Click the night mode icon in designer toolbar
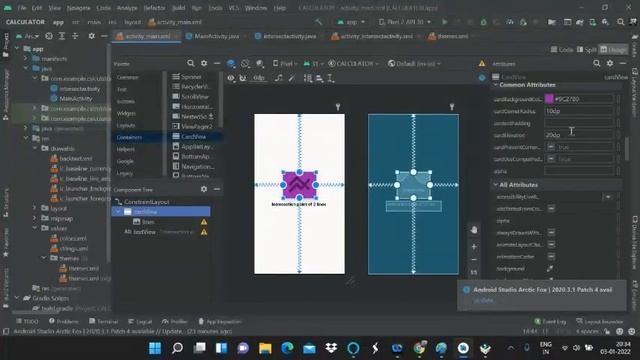 260,63
